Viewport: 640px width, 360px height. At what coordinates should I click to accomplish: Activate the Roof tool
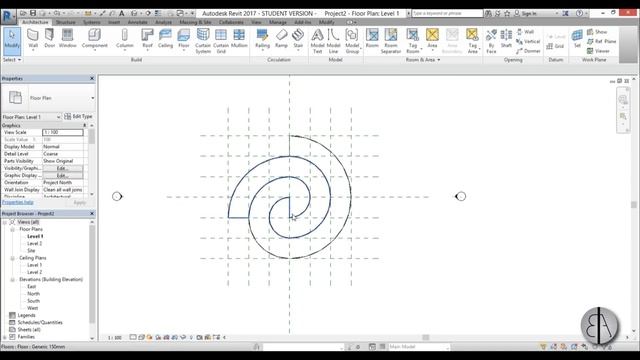click(147, 40)
